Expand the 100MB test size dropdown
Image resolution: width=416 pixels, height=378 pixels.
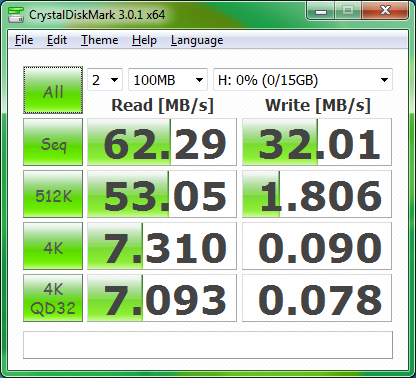(x=168, y=80)
